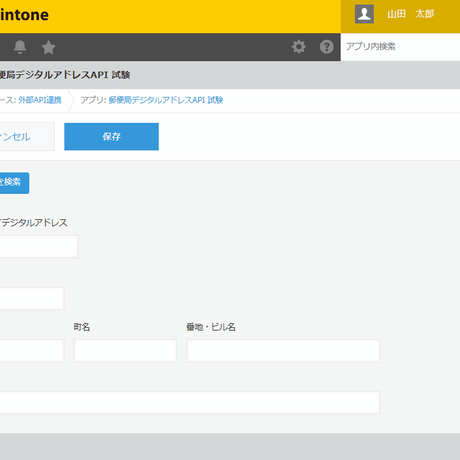Focus the デジタルアドレス input field

click(x=39, y=247)
